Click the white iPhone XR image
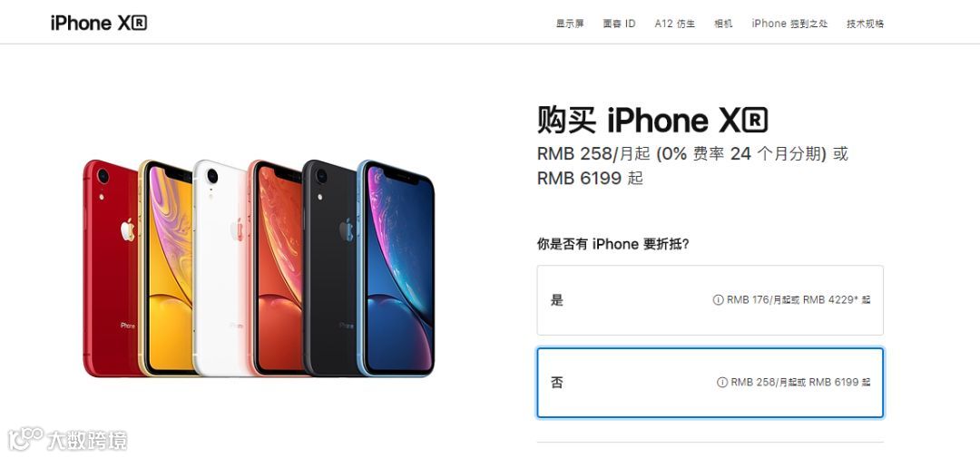The image size is (980, 458). coord(220,268)
